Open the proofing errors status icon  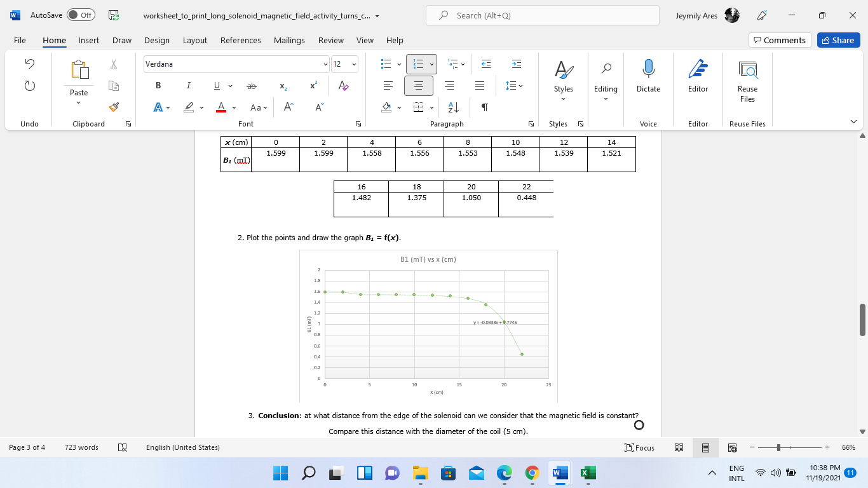[123, 447]
